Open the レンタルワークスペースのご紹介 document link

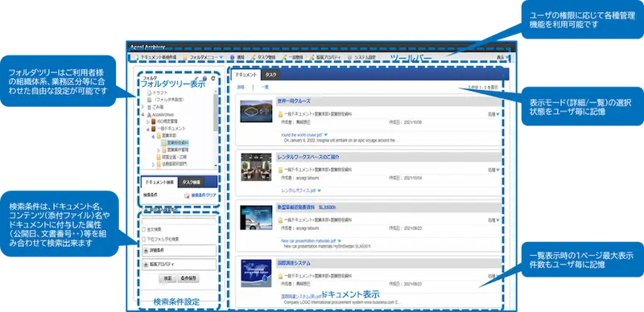(x=308, y=158)
